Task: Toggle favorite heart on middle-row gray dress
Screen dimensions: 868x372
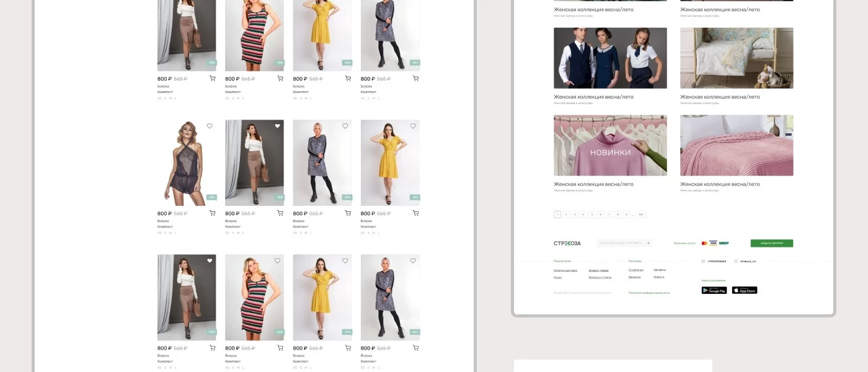Action: [345, 126]
